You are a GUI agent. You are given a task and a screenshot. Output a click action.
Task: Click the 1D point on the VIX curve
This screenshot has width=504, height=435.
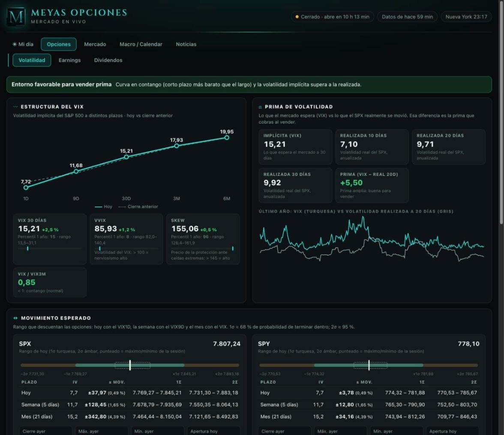pos(26,187)
